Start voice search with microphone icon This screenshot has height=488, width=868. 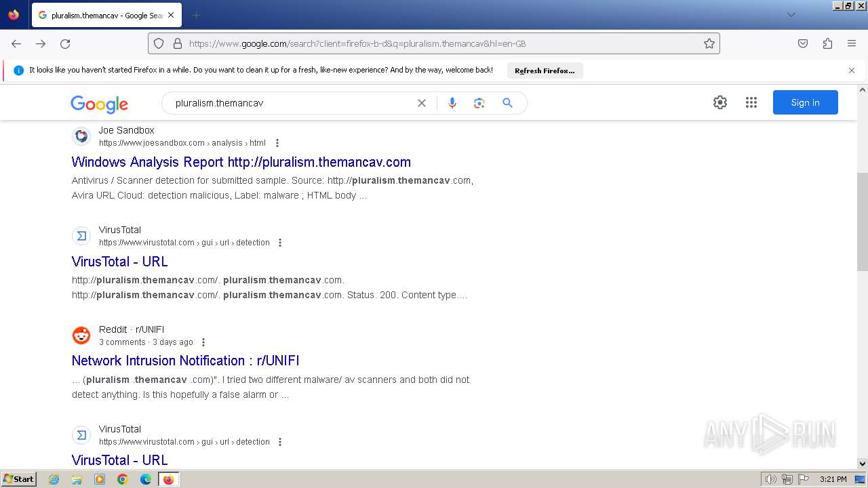coord(452,103)
